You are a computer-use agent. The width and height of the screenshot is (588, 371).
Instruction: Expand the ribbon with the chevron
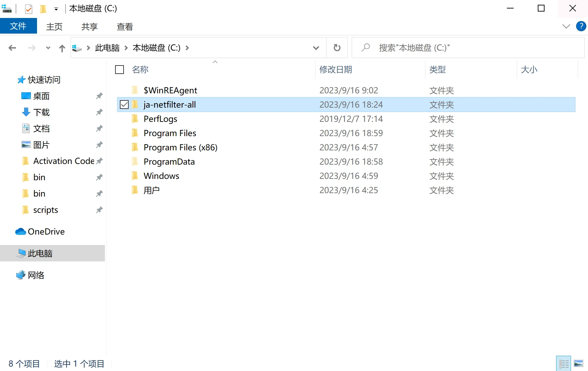566,26
